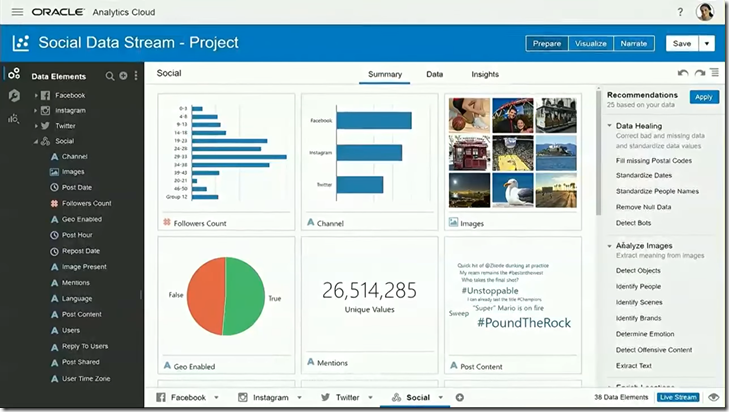Click the help question mark icon
729x412 pixels.
(x=680, y=12)
